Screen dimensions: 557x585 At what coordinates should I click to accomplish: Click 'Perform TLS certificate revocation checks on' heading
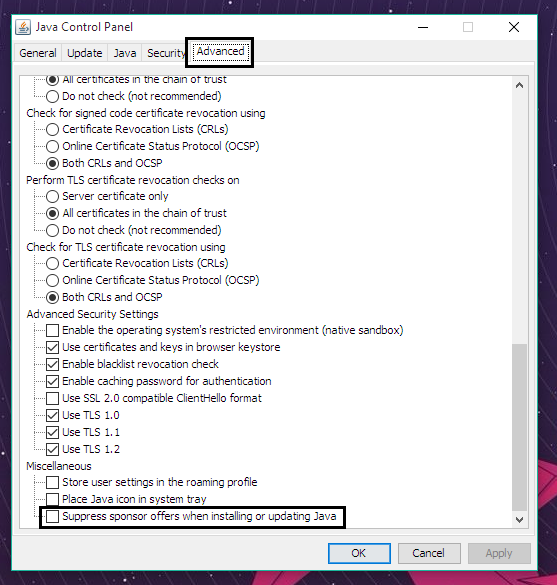(132, 180)
